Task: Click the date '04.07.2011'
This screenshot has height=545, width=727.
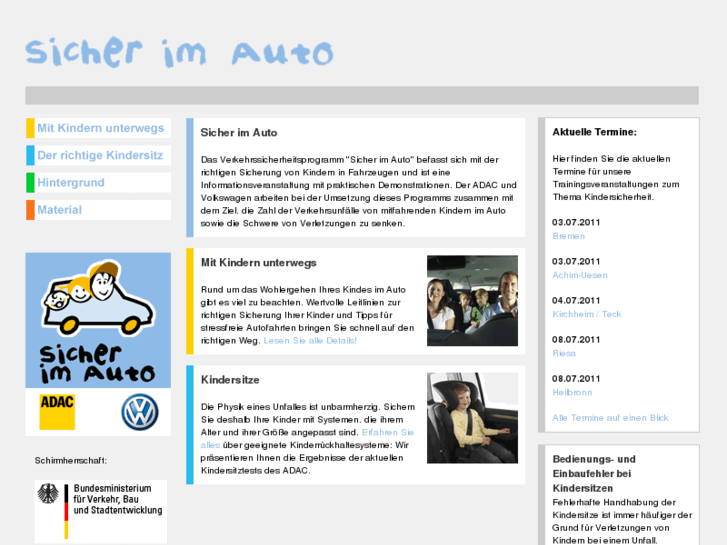Action: click(x=576, y=301)
